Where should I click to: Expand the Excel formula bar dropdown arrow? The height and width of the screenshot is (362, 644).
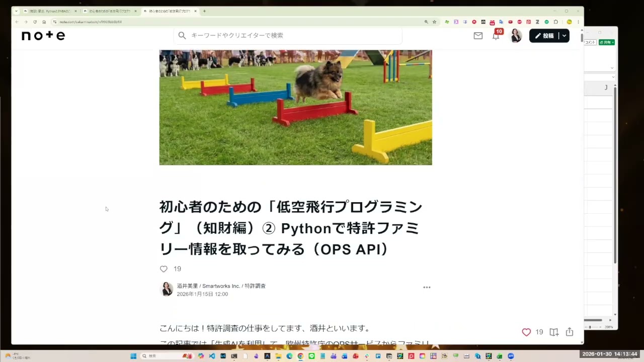(613, 77)
